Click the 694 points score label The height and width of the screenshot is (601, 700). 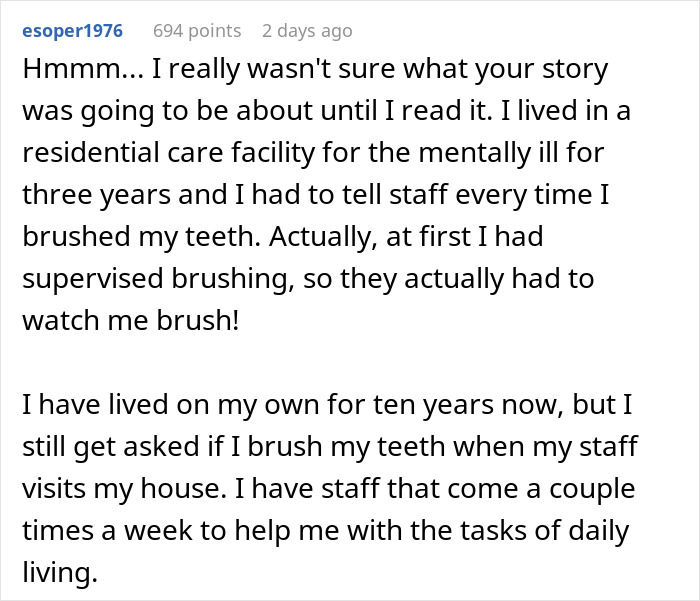[197, 31]
